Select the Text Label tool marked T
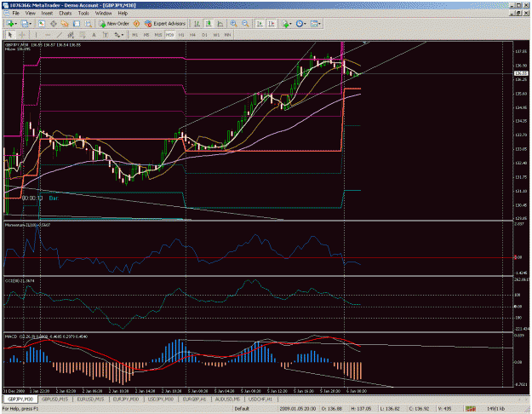The width and height of the screenshot is (532, 414). click(x=106, y=35)
